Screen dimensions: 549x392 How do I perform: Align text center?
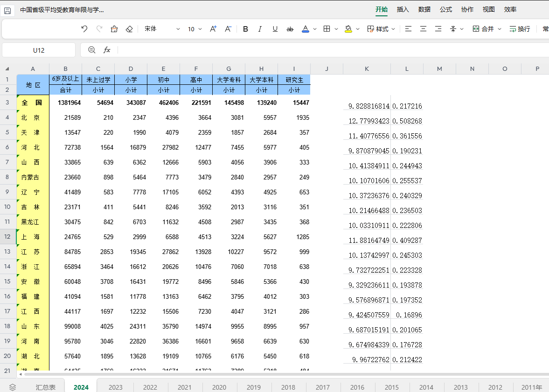[x=424, y=29]
